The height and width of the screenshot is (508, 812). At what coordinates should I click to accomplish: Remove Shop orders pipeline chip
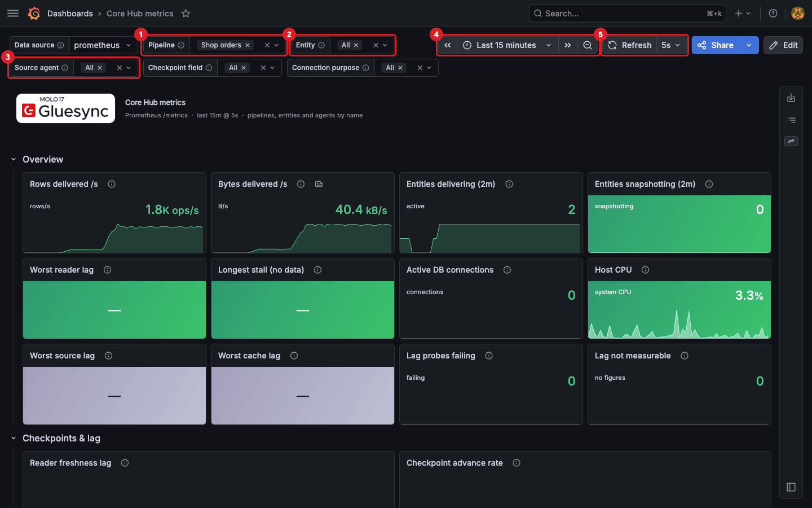(x=248, y=45)
